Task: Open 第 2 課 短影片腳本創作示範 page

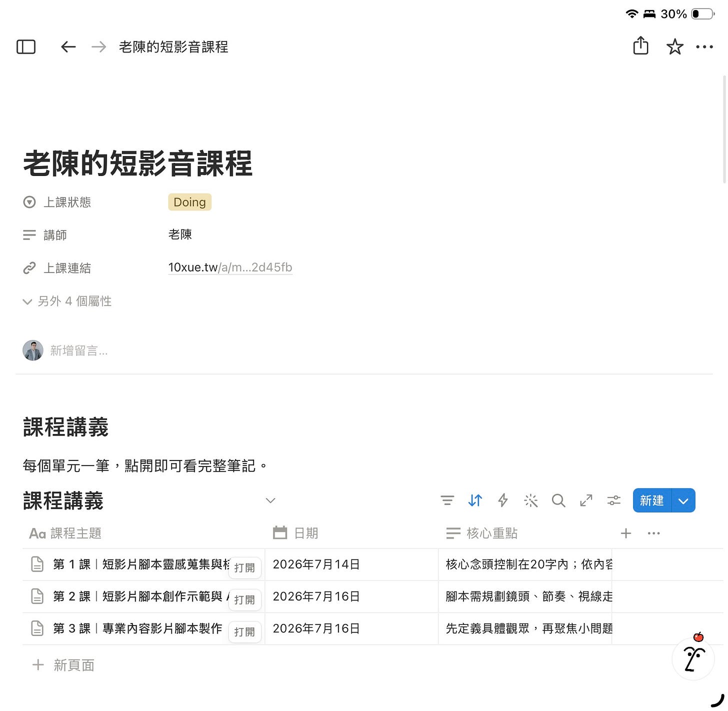Action: tap(141, 596)
